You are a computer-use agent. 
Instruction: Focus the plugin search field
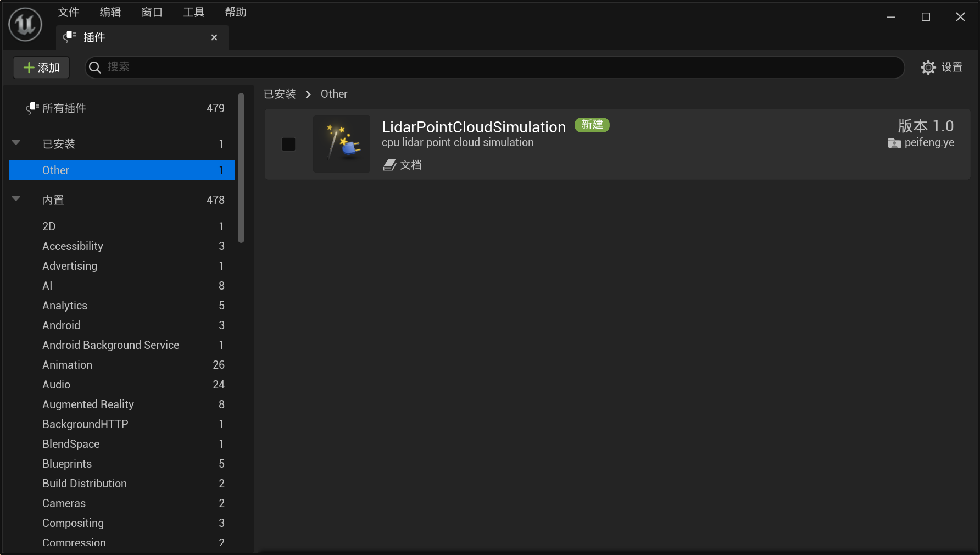coord(495,67)
